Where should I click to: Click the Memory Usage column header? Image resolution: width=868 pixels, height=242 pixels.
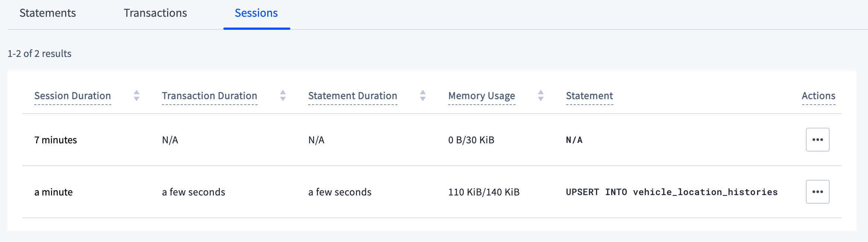point(482,96)
